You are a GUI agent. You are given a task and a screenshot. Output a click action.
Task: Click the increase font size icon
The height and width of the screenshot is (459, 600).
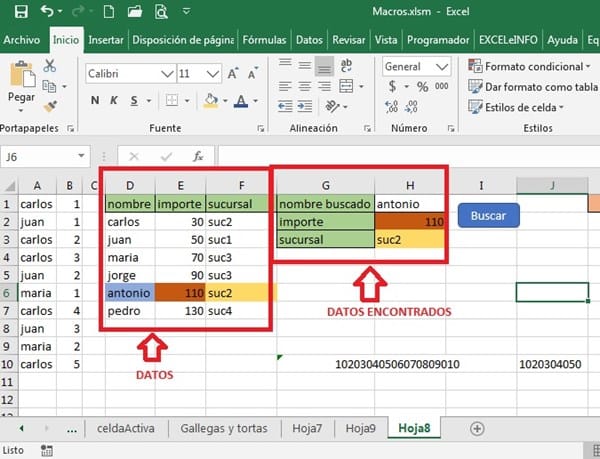tap(231, 73)
